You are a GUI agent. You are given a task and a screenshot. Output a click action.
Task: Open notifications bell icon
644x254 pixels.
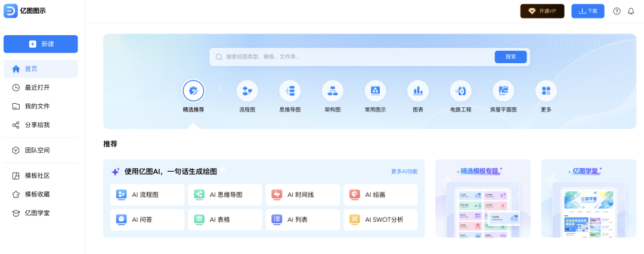(x=631, y=11)
